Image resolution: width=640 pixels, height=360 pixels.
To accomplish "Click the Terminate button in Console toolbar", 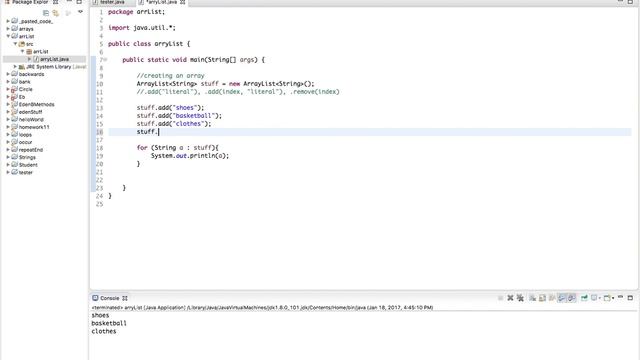I will coord(500,298).
